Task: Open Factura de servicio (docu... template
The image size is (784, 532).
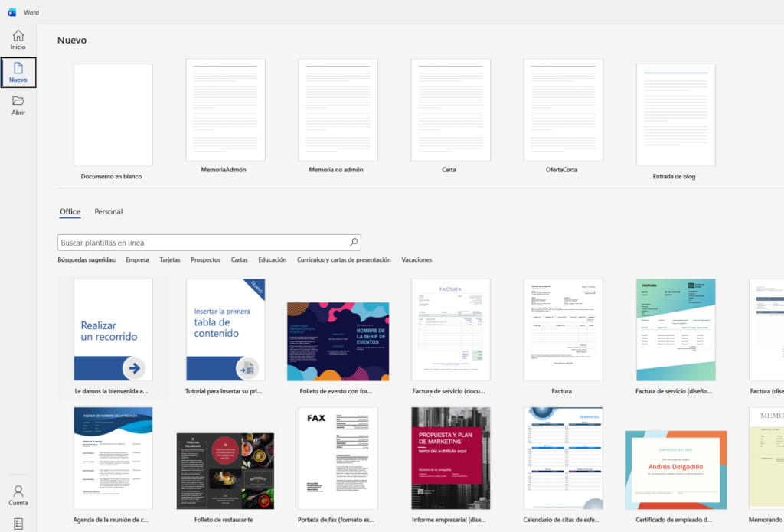Action: click(x=450, y=330)
